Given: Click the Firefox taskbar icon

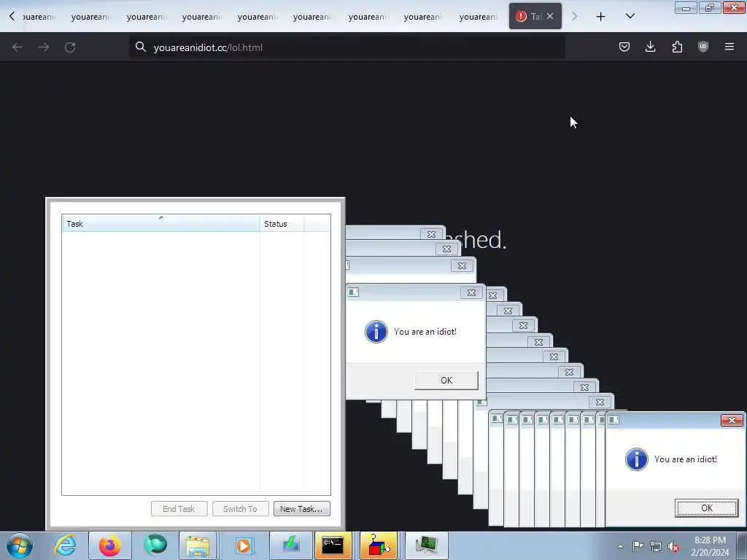Looking at the screenshot, I should coord(110,545).
